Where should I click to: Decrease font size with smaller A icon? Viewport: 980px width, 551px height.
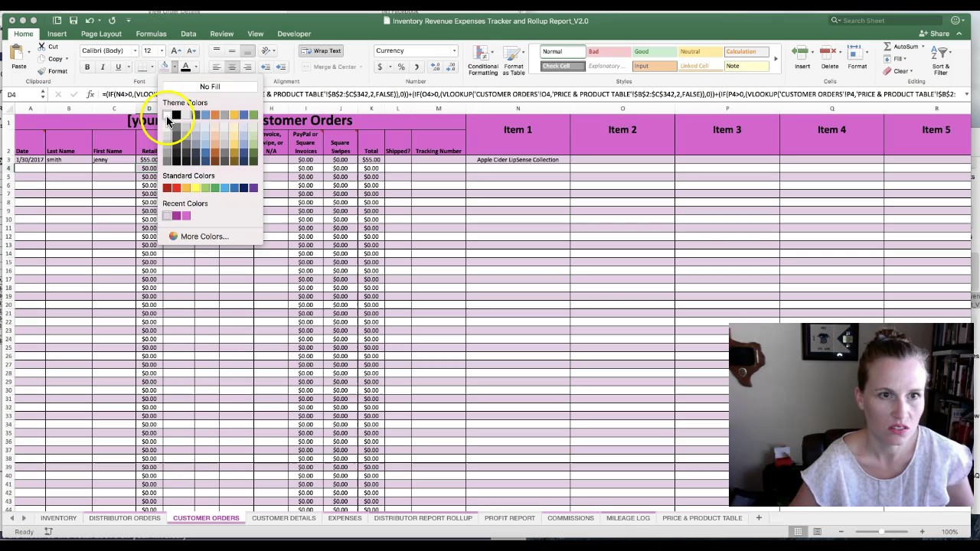point(191,51)
